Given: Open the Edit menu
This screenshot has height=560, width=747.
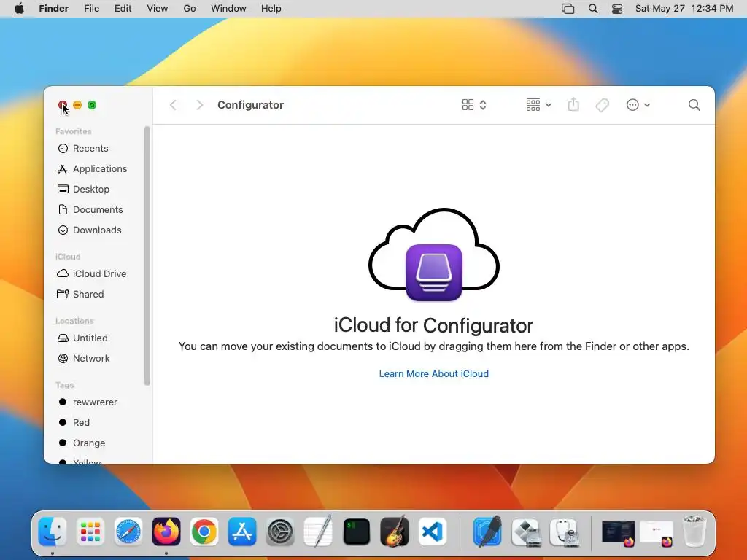Looking at the screenshot, I should (x=123, y=9).
